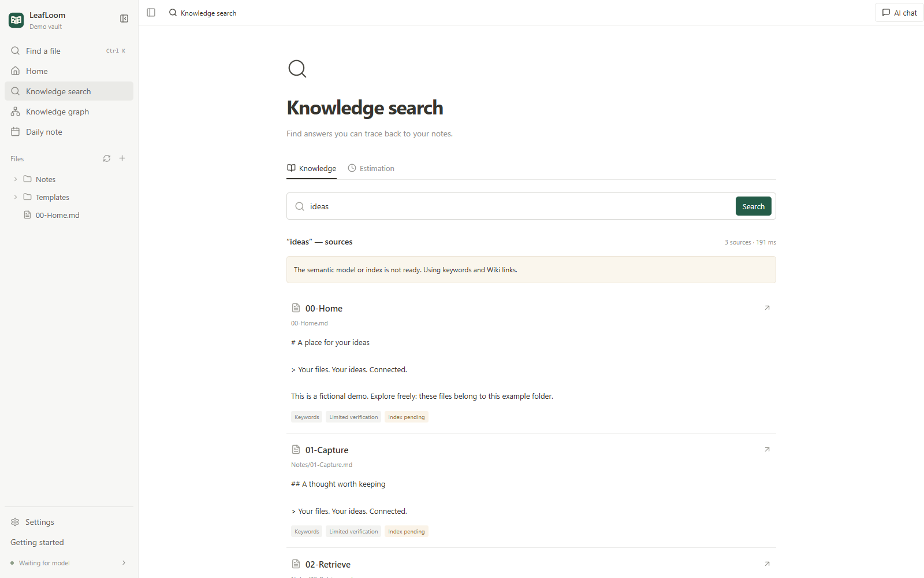Click Ctrl K shortcut hint

tap(115, 51)
